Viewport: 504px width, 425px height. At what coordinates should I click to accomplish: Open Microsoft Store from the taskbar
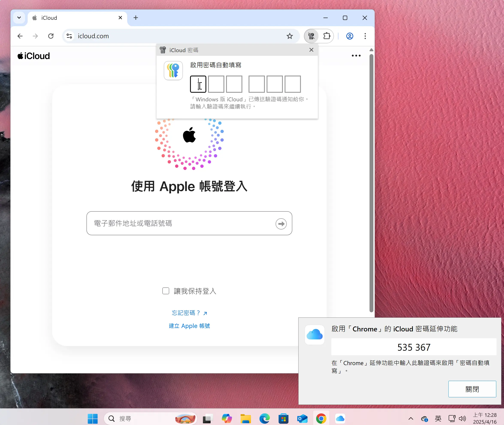click(283, 419)
